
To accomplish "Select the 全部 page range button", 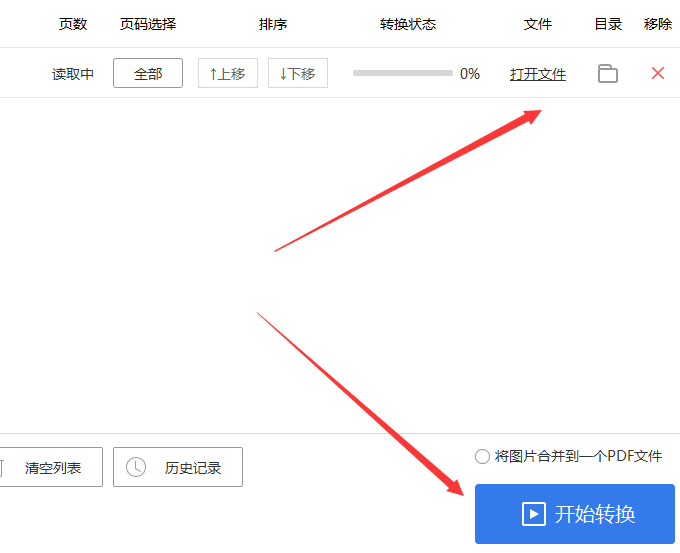I will (148, 73).
